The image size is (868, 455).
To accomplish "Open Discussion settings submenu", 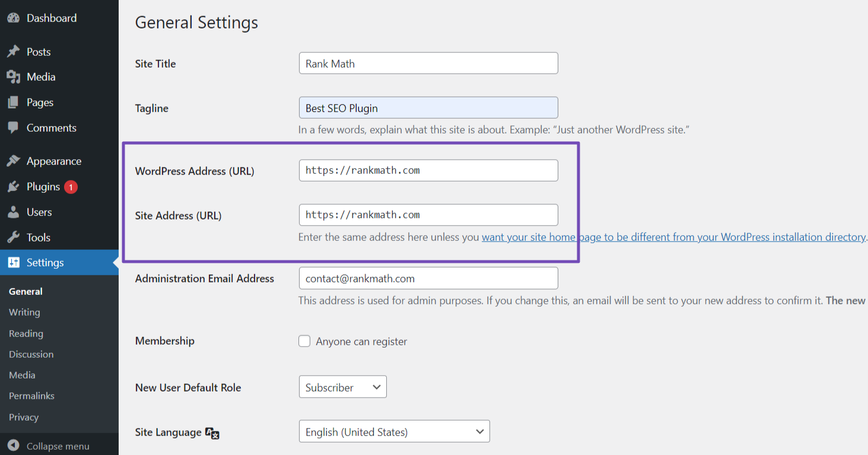I will tap(31, 355).
